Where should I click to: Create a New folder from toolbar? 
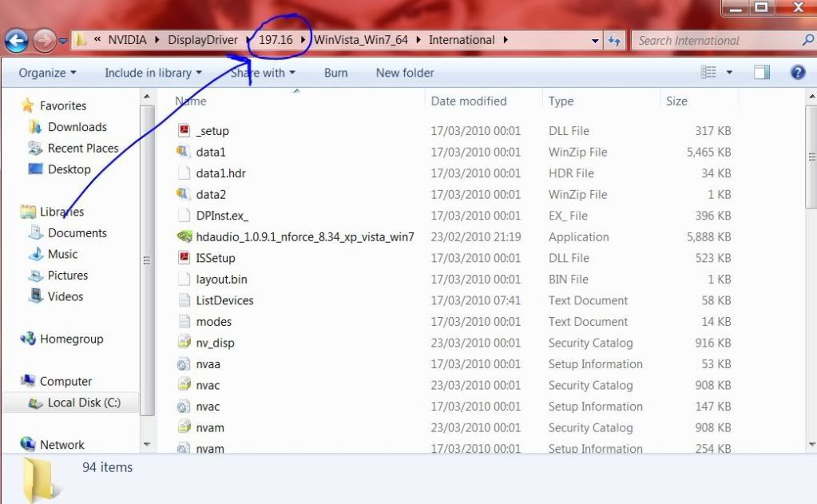click(405, 73)
